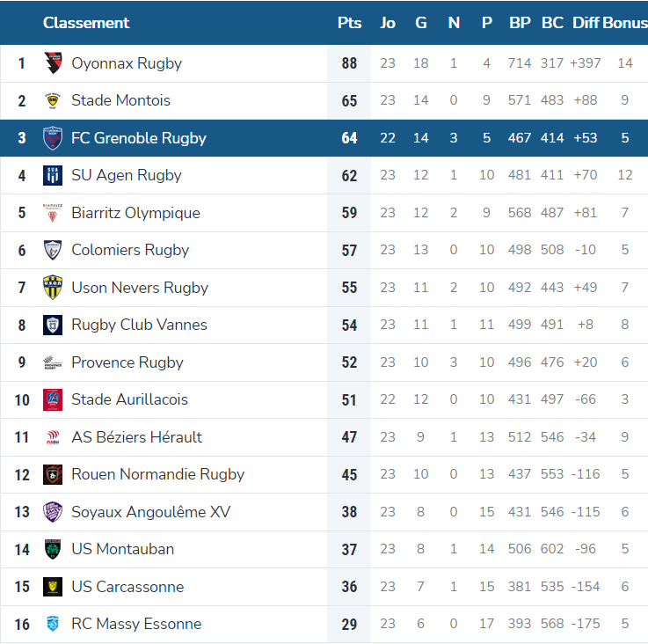Click the FC Grenoble Rugby shield logo
Viewport: 648px width, 644px height.
pos(53,138)
